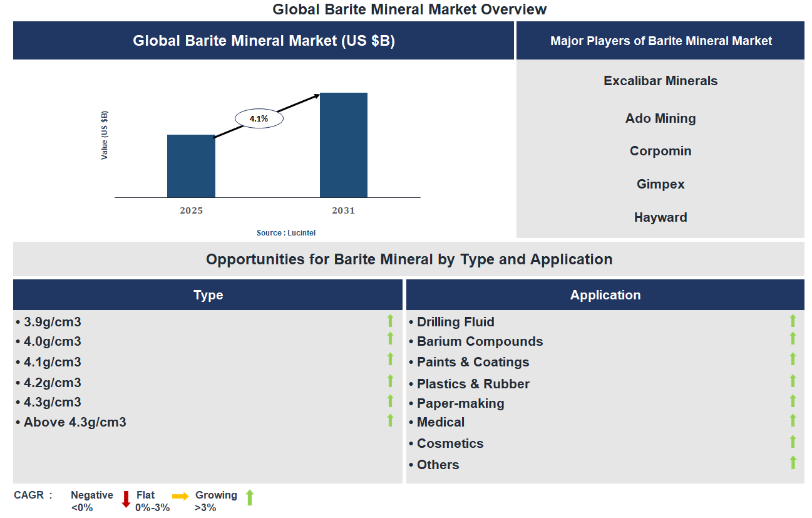Viewport: 812px width, 518px height.
Task: Click the Source: Lucintel link
Action: pos(285,232)
